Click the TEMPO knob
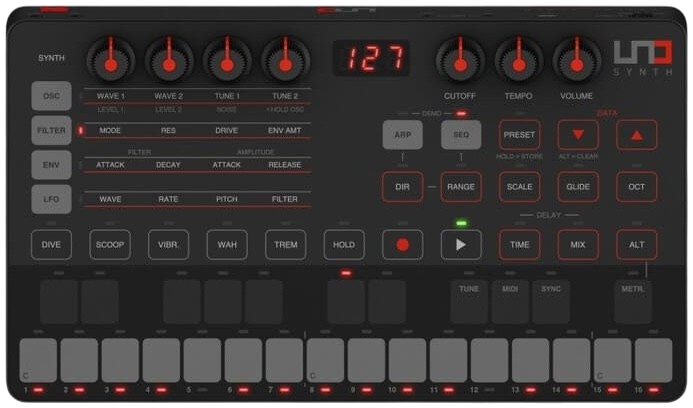693x408 pixels. tap(518, 61)
